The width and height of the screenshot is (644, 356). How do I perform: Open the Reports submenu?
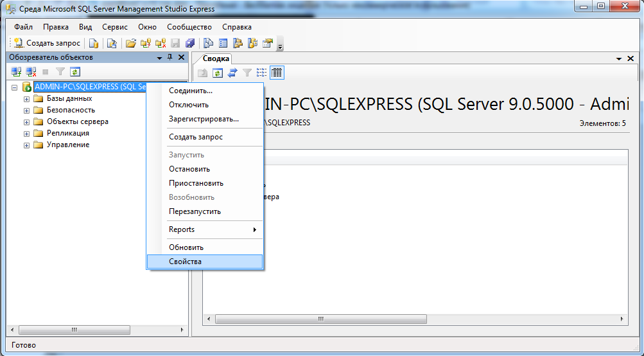(x=205, y=229)
